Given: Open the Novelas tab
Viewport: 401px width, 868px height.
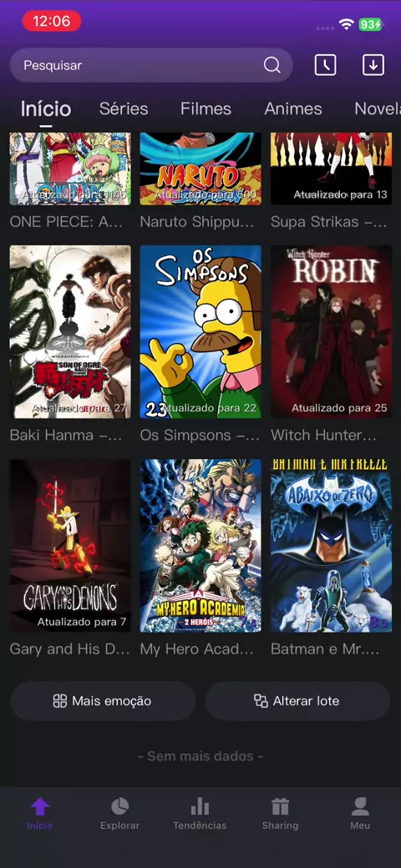Looking at the screenshot, I should [377, 108].
